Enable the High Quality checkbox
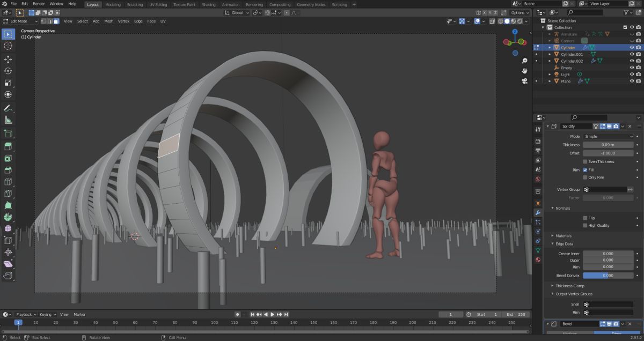The image size is (644, 341). pos(585,226)
